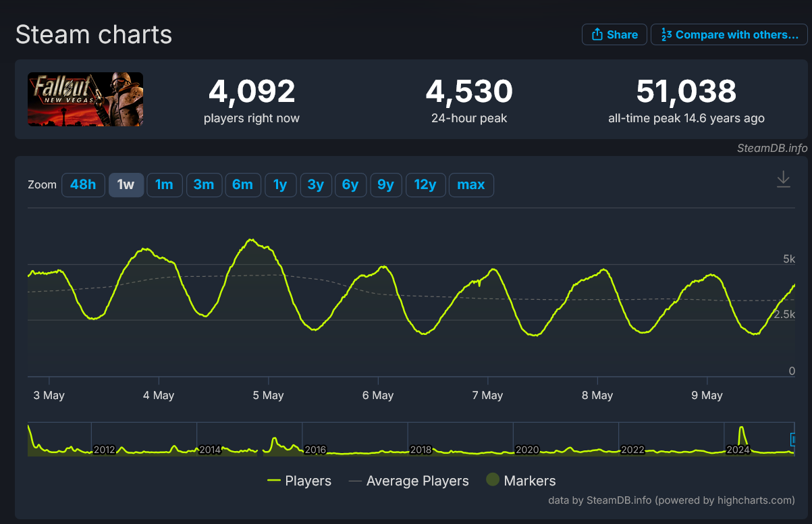This screenshot has height=524, width=812.
Task: Open the Fallout New Vegas game thumbnail
Action: click(x=85, y=99)
